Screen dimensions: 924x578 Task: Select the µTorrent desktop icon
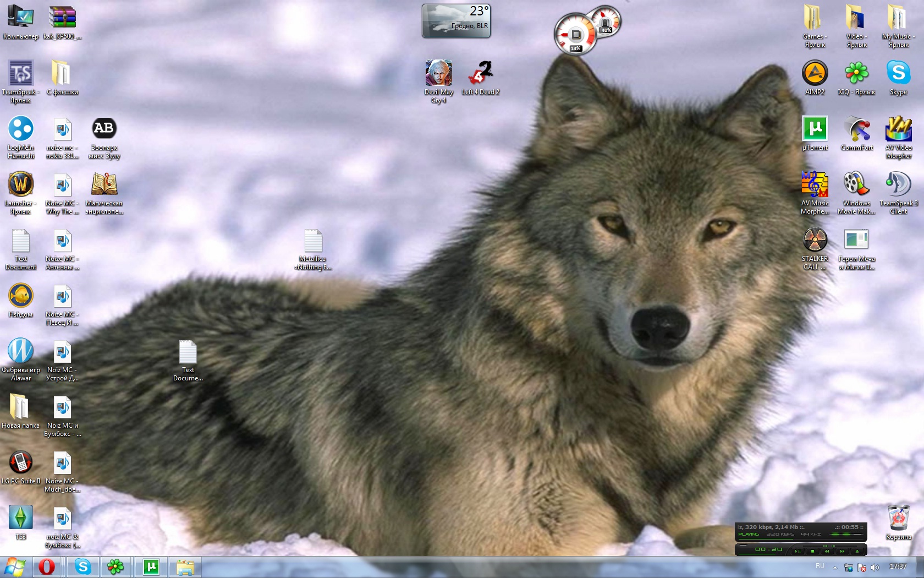pos(815,129)
